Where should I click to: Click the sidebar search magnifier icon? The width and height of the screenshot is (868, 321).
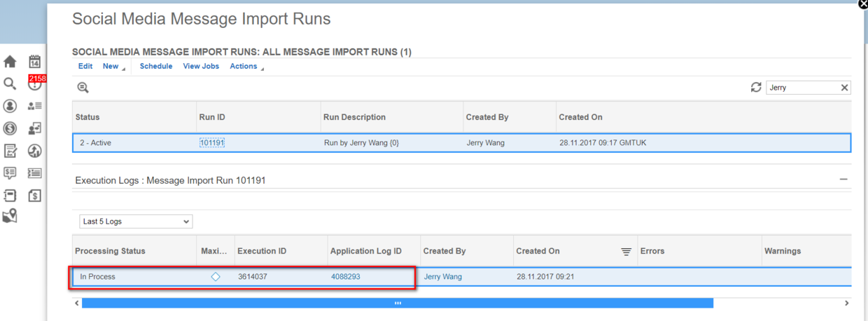coord(10,84)
